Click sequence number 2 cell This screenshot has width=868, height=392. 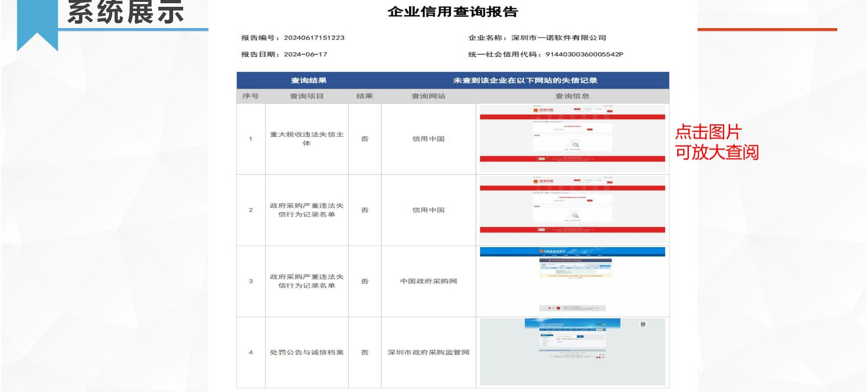pyautogui.click(x=251, y=210)
